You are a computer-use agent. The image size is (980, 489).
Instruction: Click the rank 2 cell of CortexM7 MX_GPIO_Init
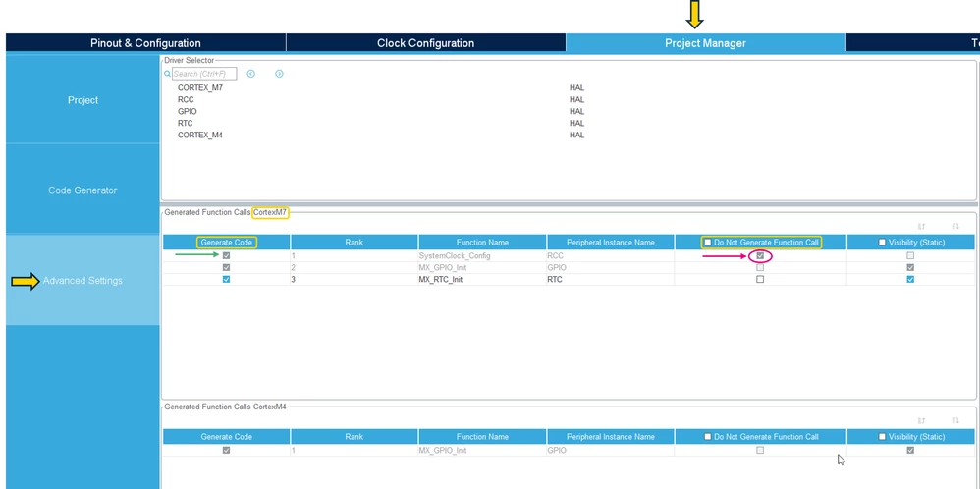tap(354, 268)
